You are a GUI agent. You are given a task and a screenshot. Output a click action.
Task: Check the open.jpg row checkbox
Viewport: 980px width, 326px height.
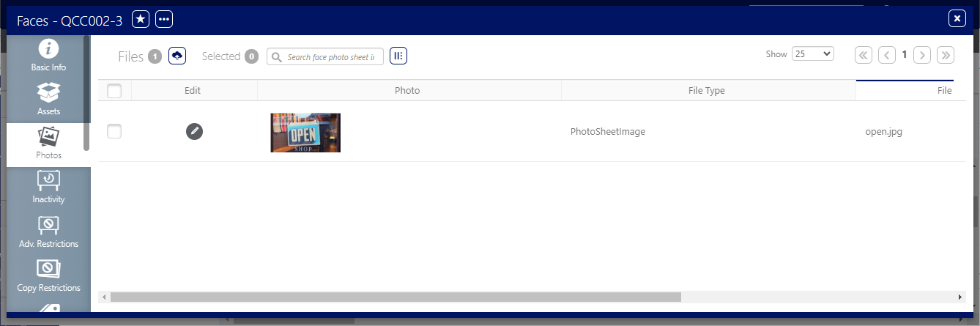click(114, 131)
